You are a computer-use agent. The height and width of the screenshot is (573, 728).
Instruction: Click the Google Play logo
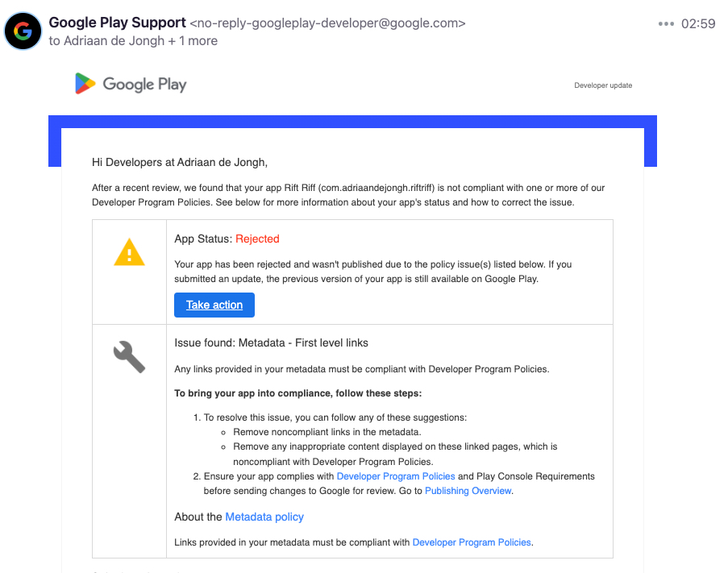point(131,84)
